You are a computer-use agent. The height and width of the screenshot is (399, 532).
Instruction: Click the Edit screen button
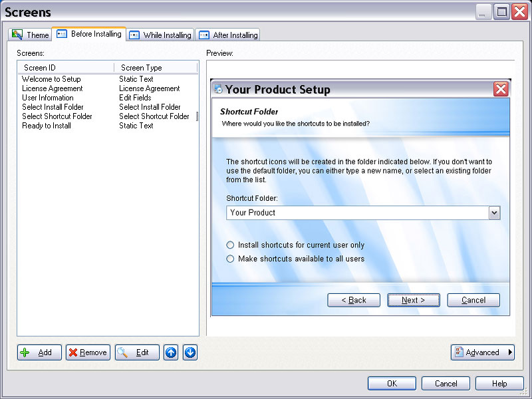click(x=137, y=352)
